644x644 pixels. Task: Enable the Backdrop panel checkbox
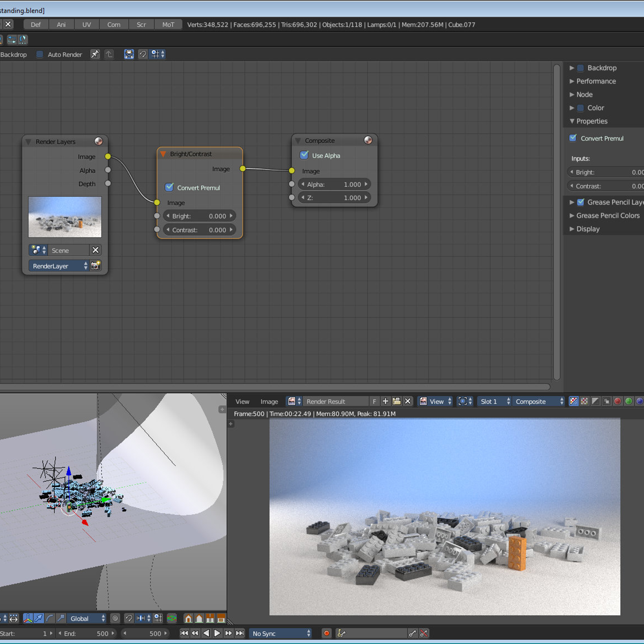581,68
